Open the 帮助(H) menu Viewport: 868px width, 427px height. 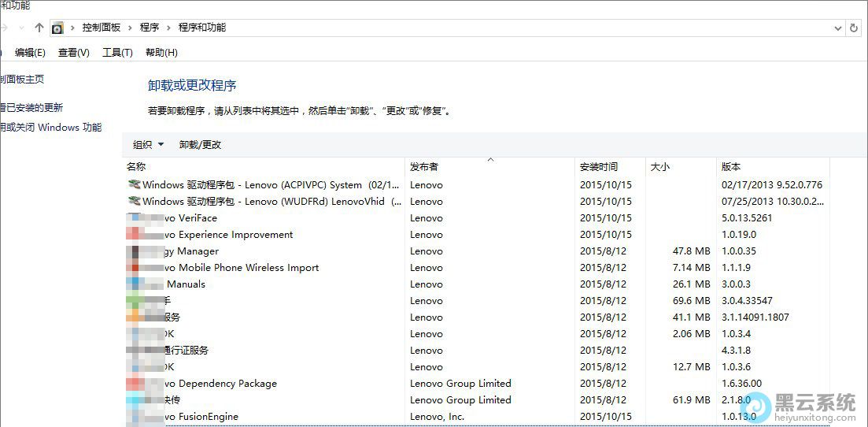(x=161, y=53)
